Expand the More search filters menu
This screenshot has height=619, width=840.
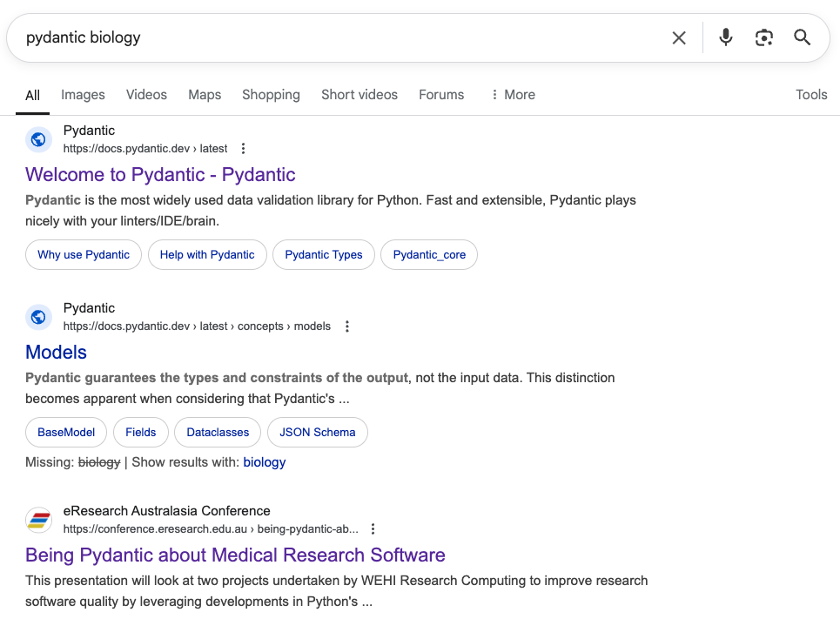[x=514, y=95]
